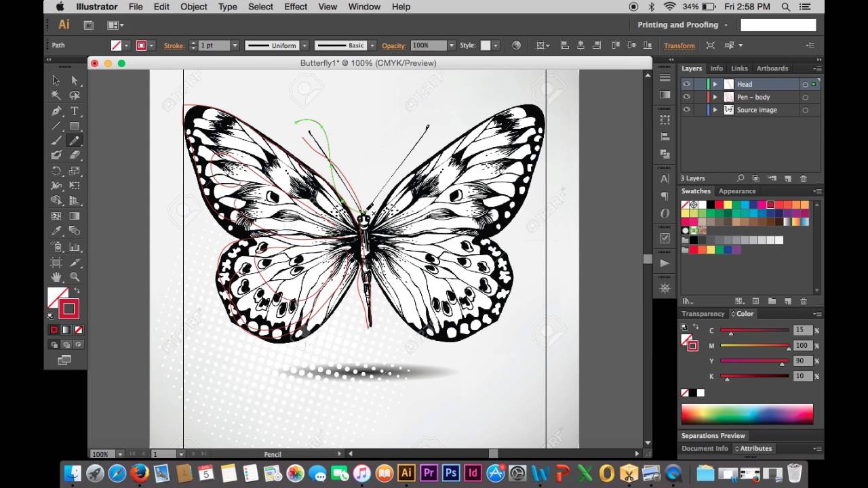Select the Type tool
This screenshot has height=488, width=868.
click(75, 110)
